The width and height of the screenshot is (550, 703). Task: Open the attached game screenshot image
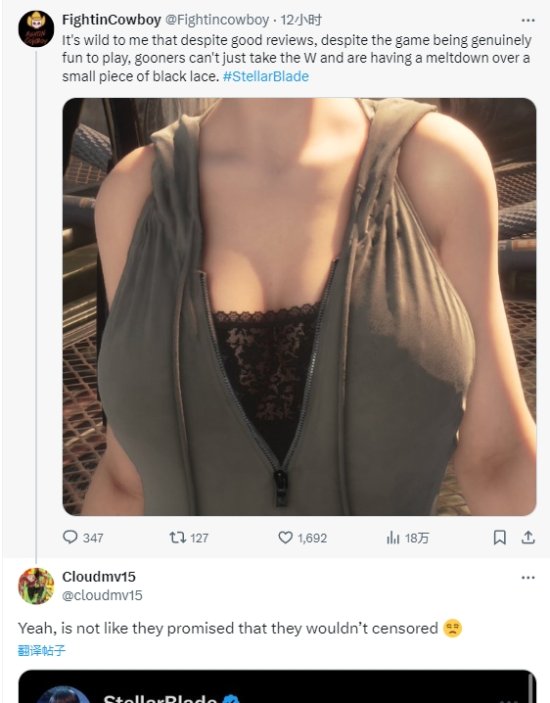coord(299,307)
